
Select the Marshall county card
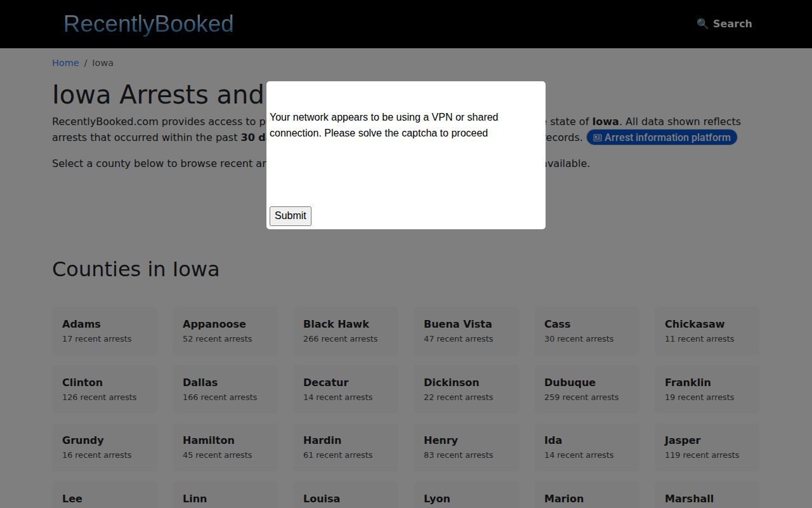707,495
